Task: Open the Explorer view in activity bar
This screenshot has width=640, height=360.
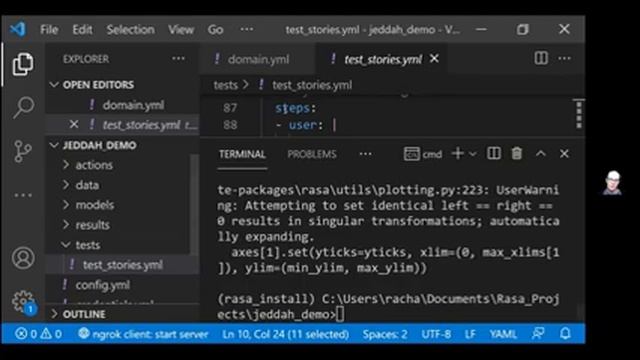Action: pos(23,64)
